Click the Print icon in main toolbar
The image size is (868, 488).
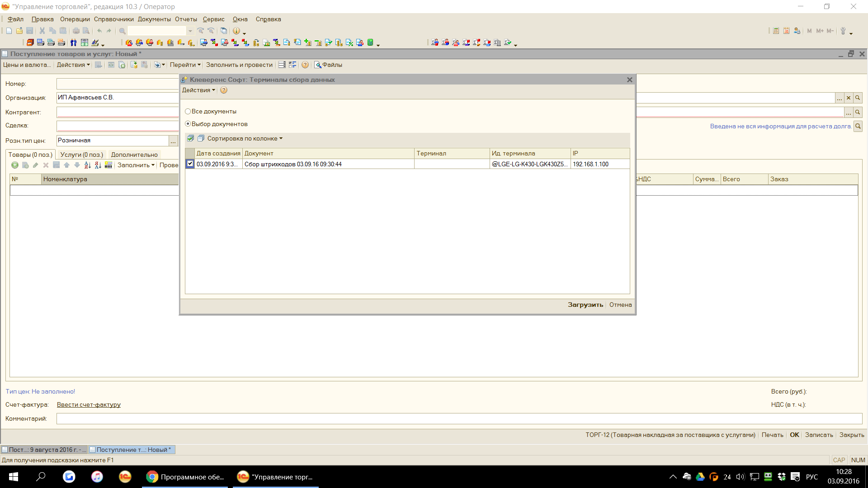click(76, 31)
